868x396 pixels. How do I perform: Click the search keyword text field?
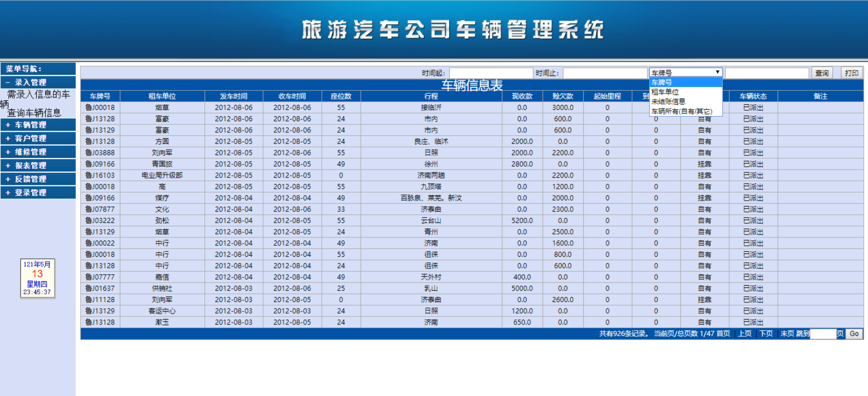click(x=767, y=73)
